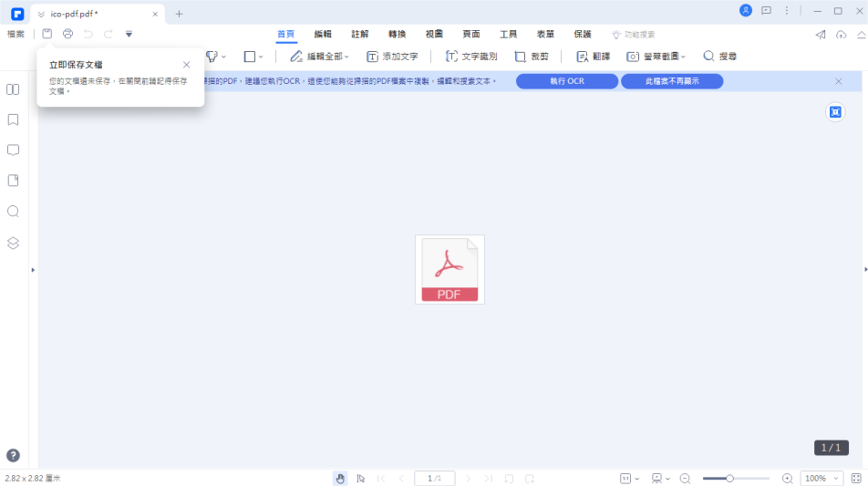Click the 此檔案不再顯示 button
The height and width of the screenshot is (486, 868).
[672, 81]
